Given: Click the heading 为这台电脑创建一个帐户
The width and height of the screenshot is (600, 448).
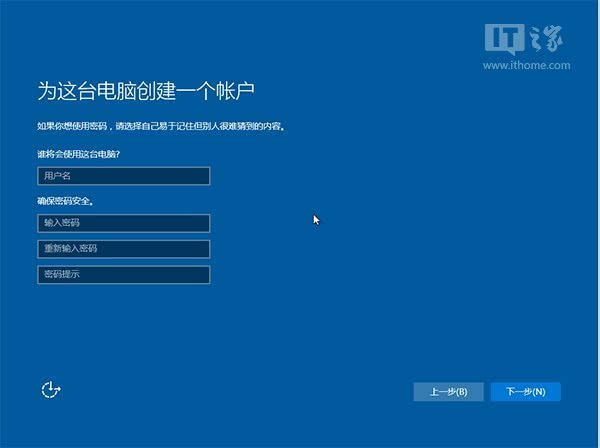Looking at the screenshot, I should click(145, 92).
